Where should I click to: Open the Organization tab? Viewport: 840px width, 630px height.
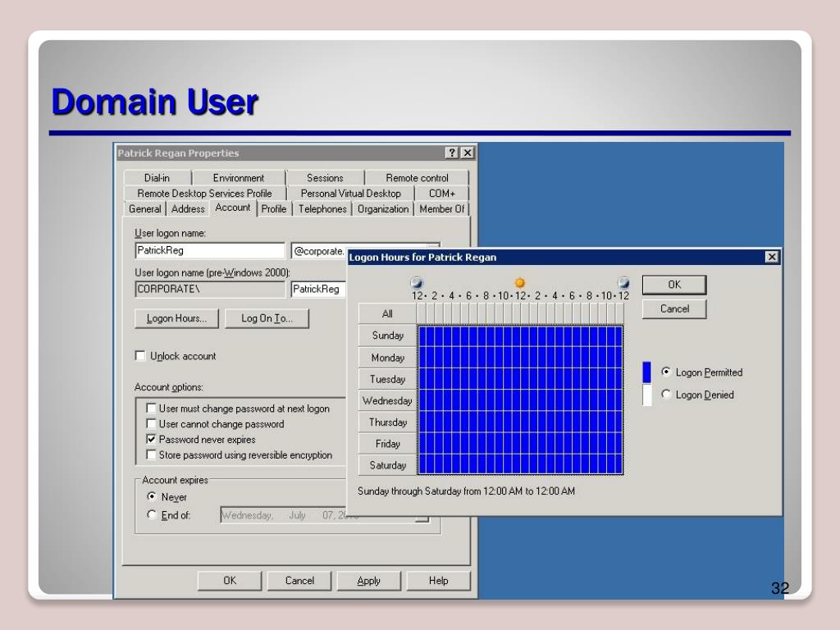[x=383, y=209]
